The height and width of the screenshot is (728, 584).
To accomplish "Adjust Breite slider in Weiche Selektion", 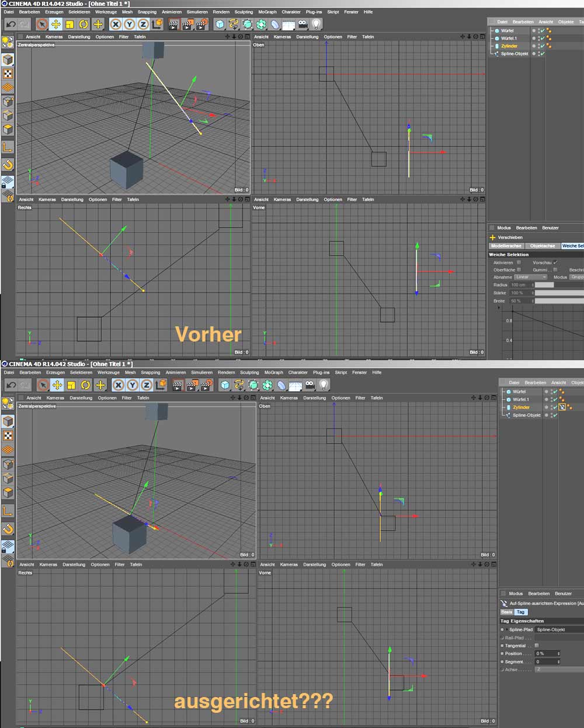I will coord(559,301).
